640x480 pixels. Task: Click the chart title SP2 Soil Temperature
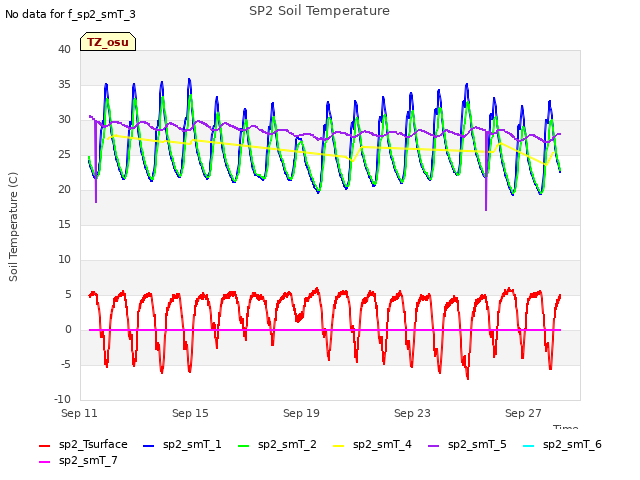click(x=319, y=11)
